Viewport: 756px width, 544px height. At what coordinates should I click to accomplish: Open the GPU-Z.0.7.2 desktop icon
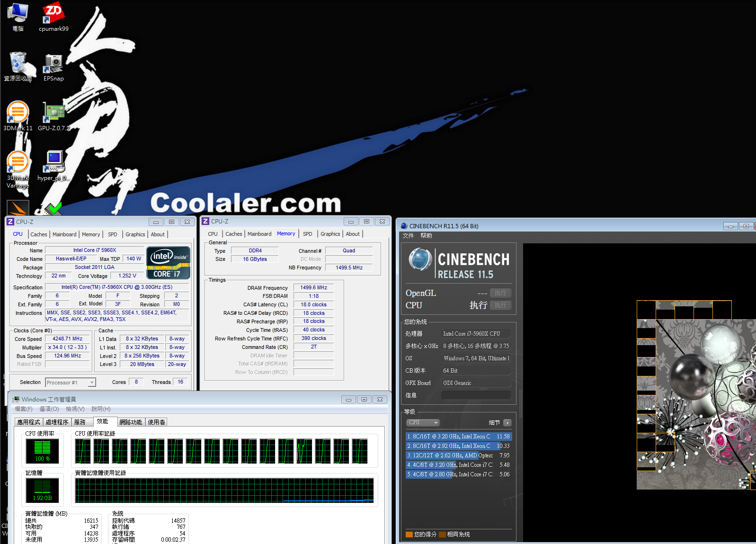[x=53, y=116]
